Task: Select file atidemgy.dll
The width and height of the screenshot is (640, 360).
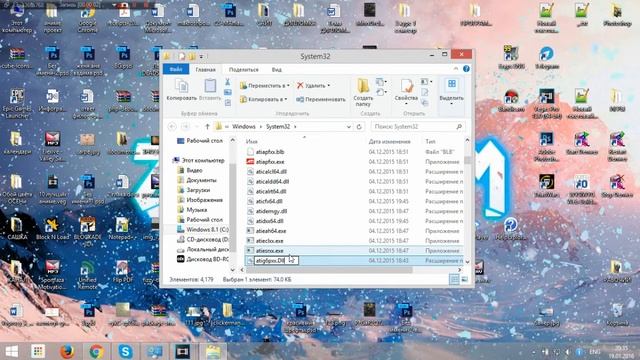Action: click(x=271, y=211)
